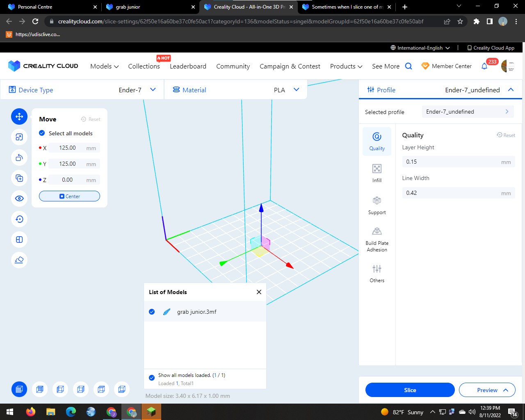Toggle selection of grab junior.3mf model
The height and width of the screenshot is (420, 525).
click(x=152, y=312)
